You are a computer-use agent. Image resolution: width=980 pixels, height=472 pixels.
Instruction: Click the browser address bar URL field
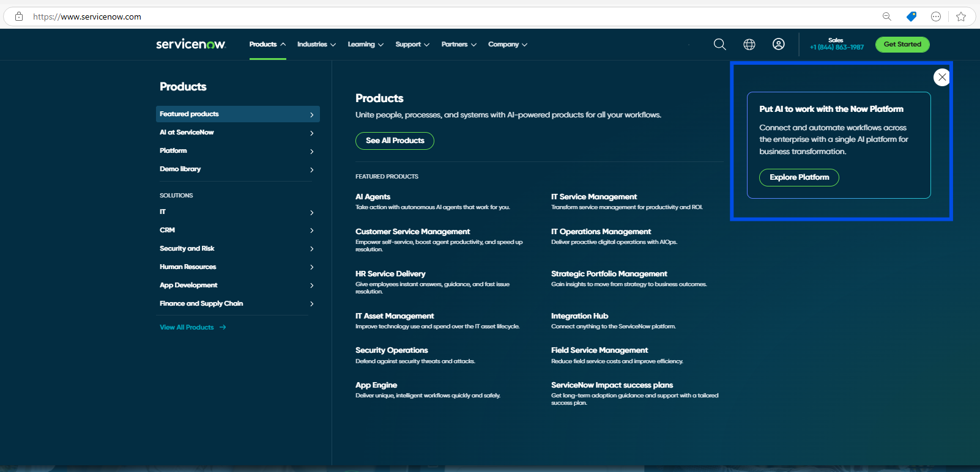coord(428,17)
